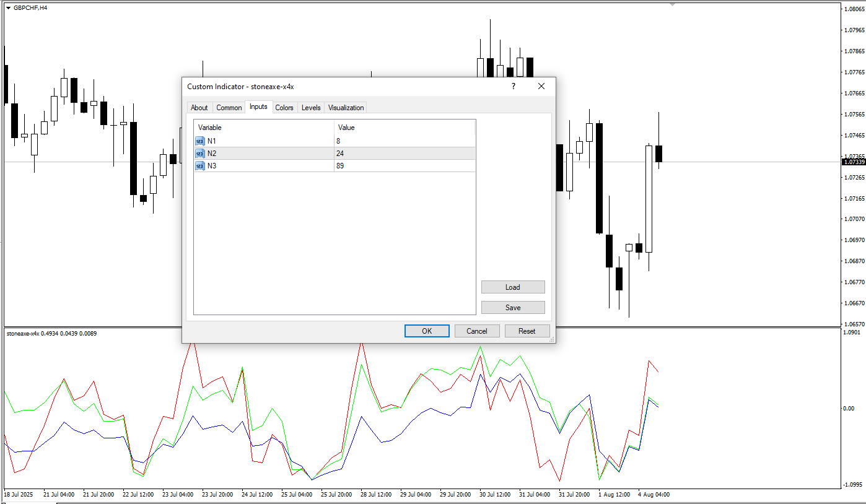
Task: Click the N1 variable type icon
Action: [199, 141]
